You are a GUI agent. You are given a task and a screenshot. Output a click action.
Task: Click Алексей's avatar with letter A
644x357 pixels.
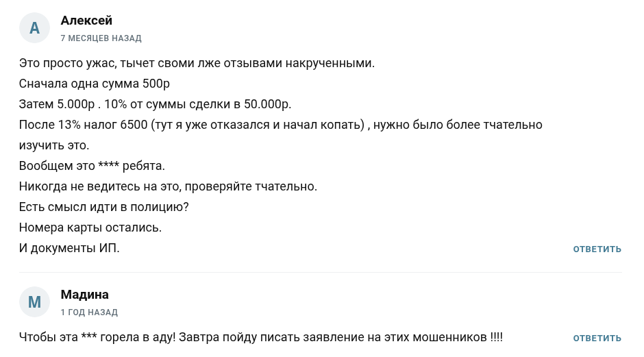tap(35, 28)
